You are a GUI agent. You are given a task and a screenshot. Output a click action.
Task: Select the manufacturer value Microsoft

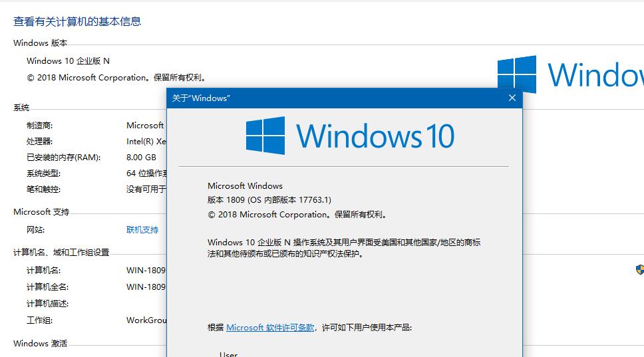145,126
